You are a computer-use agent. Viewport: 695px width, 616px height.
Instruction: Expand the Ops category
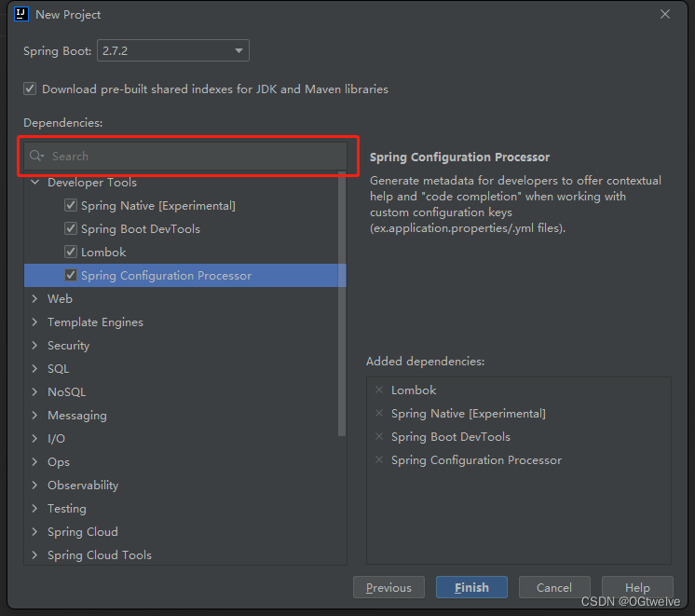point(35,461)
